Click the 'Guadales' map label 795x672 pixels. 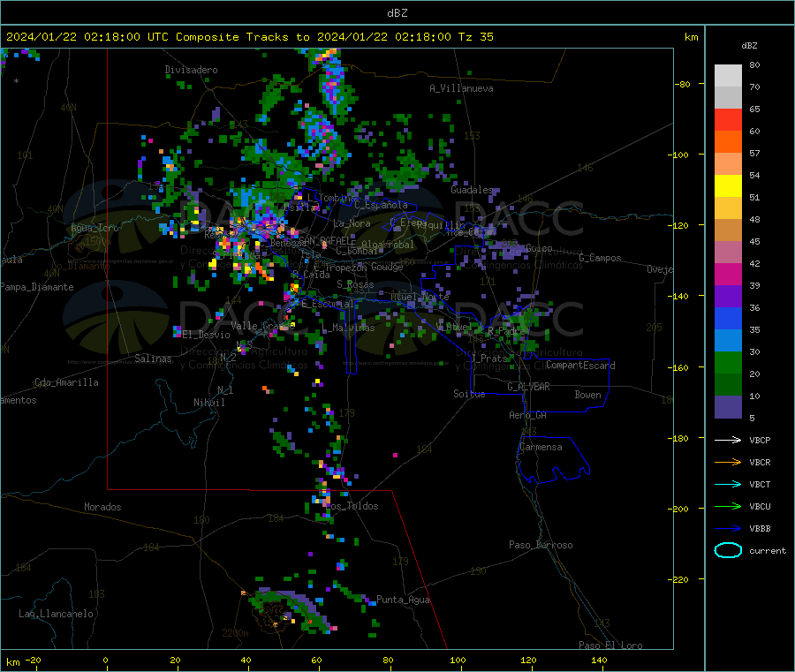tap(472, 190)
